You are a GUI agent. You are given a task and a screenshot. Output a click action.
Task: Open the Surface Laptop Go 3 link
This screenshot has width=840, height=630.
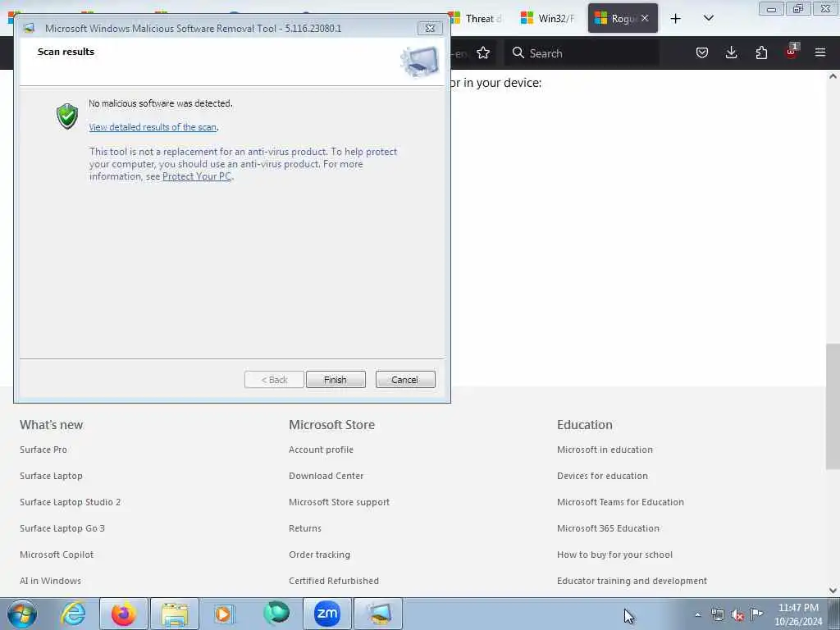coord(62,528)
